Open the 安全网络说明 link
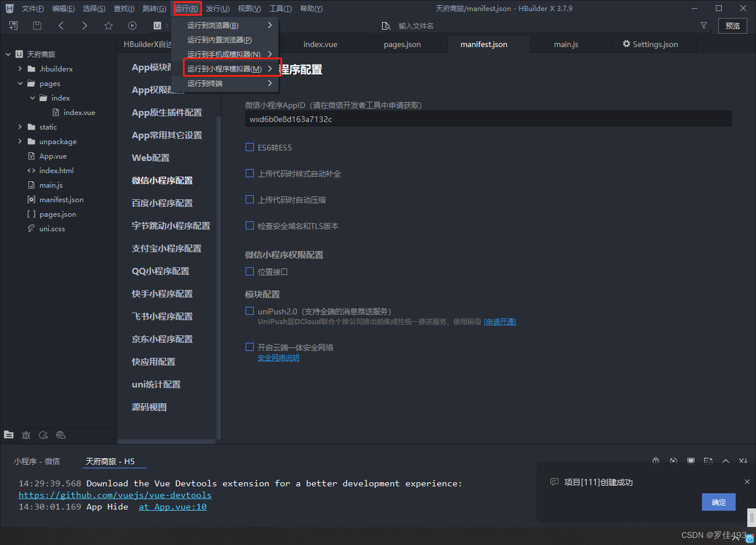 click(x=279, y=358)
